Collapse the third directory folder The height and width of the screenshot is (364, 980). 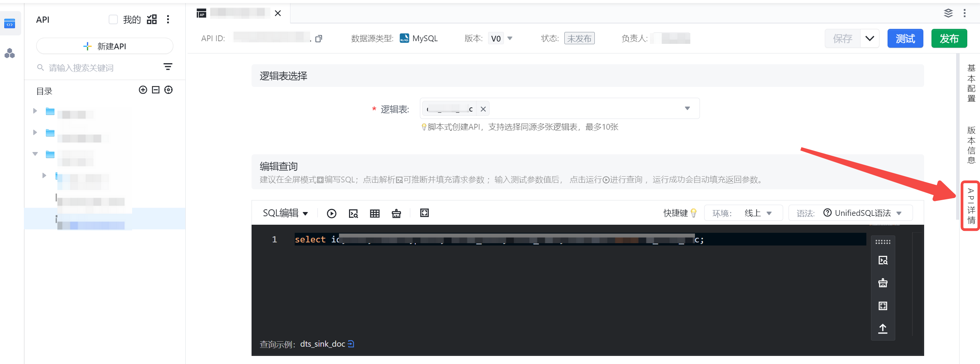[35, 154]
